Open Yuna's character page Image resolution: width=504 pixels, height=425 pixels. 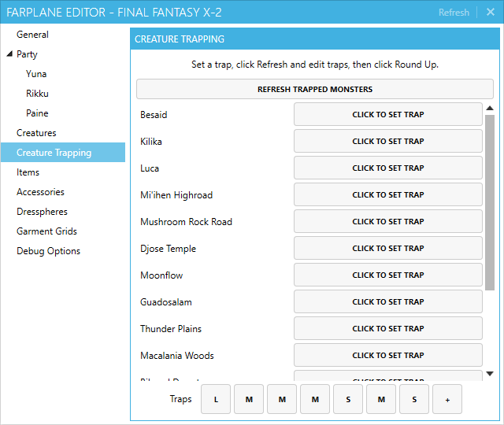click(36, 74)
